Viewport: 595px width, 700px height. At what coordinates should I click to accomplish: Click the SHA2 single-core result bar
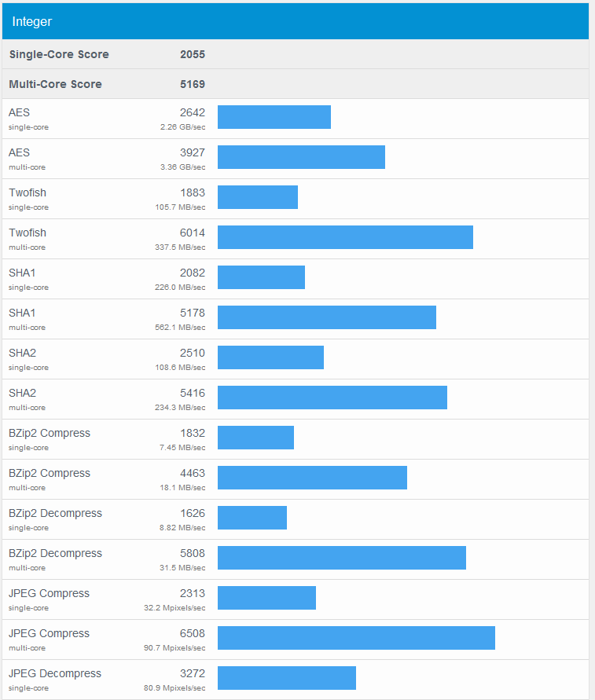click(270, 357)
